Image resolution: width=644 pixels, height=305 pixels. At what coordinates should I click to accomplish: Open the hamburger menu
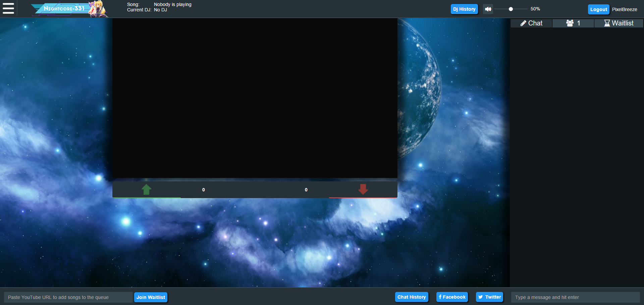click(x=8, y=8)
